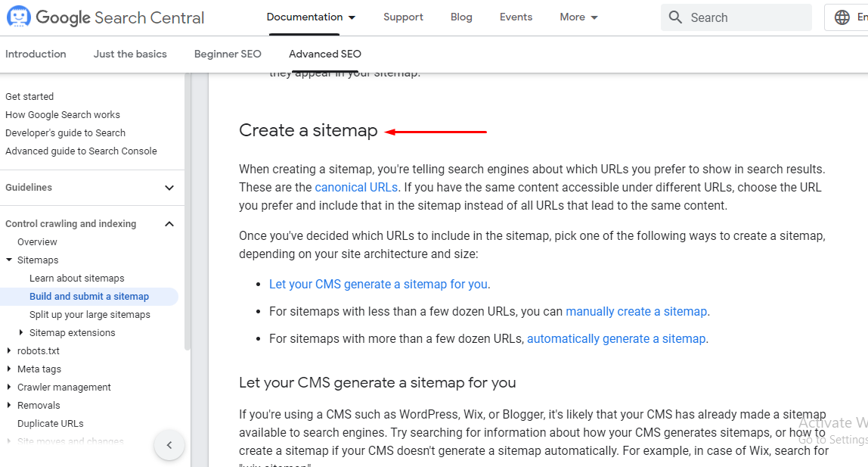Open the More dropdown menu
The image size is (868, 467).
click(x=578, y=17)
